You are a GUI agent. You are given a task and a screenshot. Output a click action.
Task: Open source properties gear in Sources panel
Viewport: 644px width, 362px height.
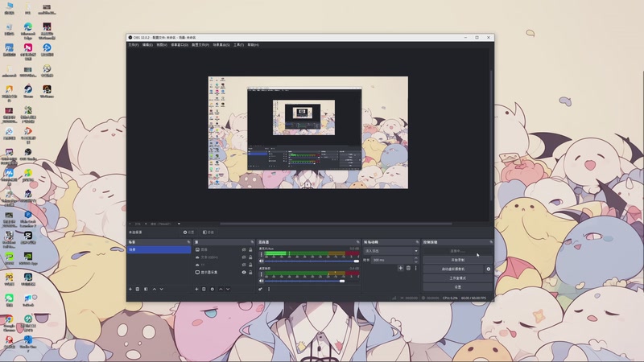click(213, 289)
